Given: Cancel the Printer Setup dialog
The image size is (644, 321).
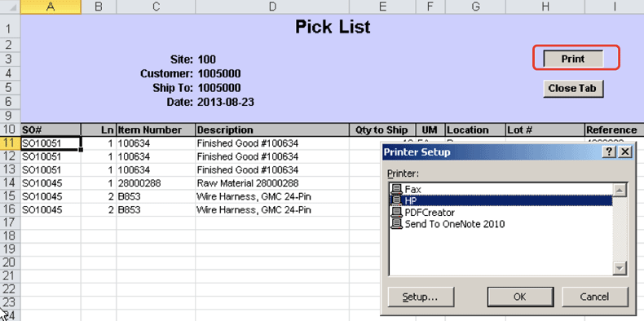Looking at the screenshot, I should click(x=595, y=297).
